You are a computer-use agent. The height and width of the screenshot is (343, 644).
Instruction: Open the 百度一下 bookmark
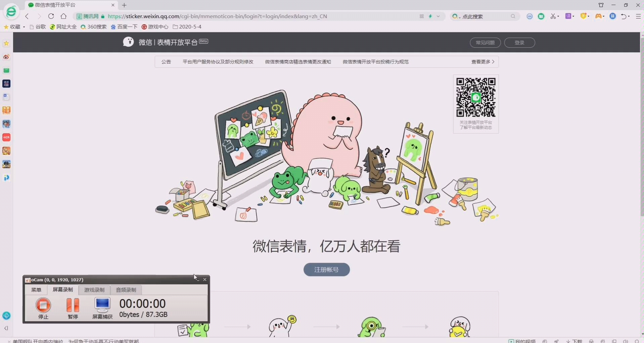pos(124,27)
